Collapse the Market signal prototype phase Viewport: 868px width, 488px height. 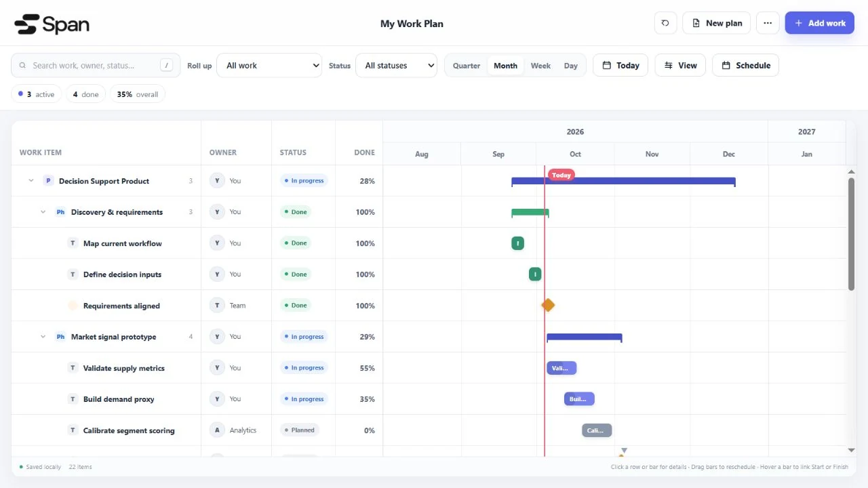tap(43, 337)
